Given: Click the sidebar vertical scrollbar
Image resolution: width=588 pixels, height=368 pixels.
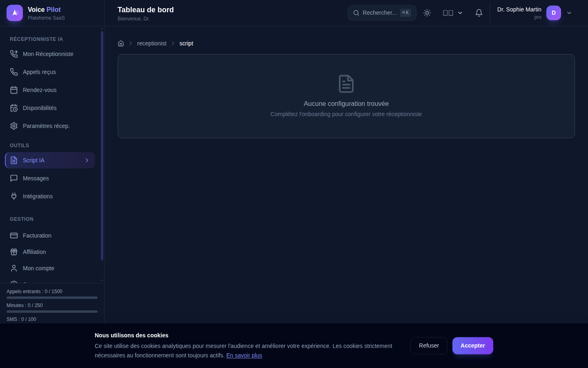Looking at the screenshot, I should (102, 145).
